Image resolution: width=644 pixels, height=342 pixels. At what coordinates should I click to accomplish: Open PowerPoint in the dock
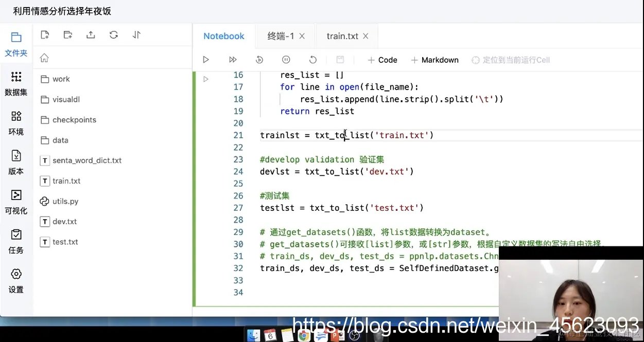pyautogui.click(x=338, y=336)
